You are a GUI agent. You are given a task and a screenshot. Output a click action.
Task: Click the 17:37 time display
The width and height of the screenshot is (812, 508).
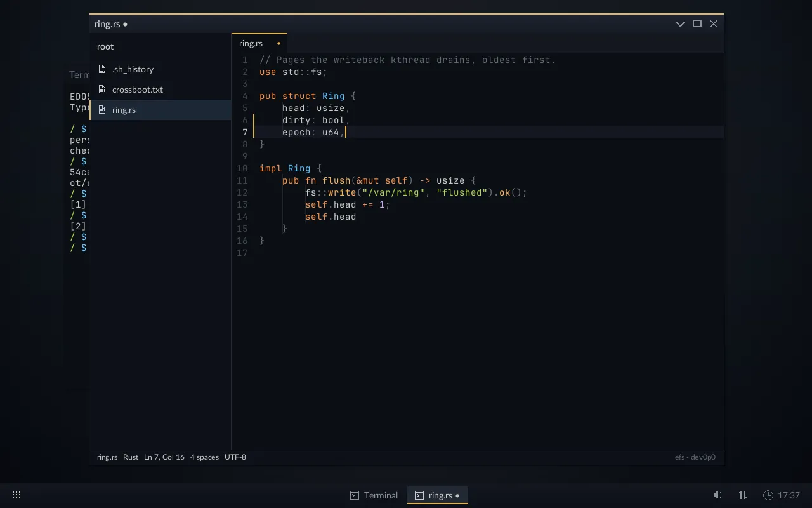point(789,495)
